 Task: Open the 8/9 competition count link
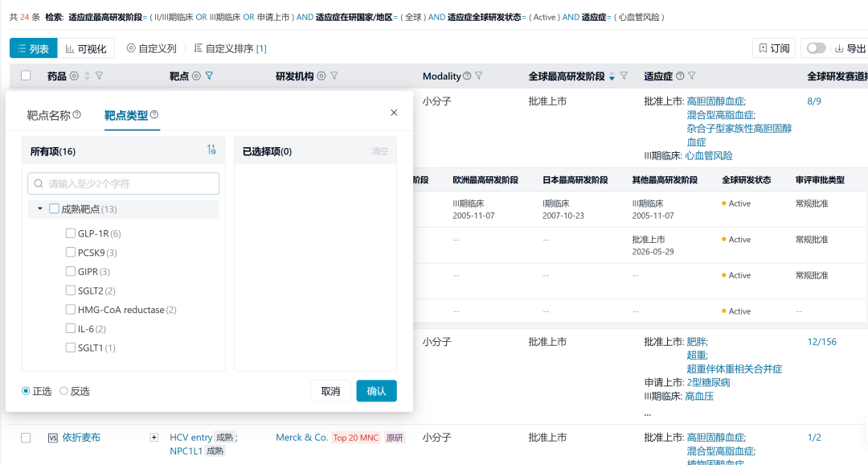click(x=814, y=101)
